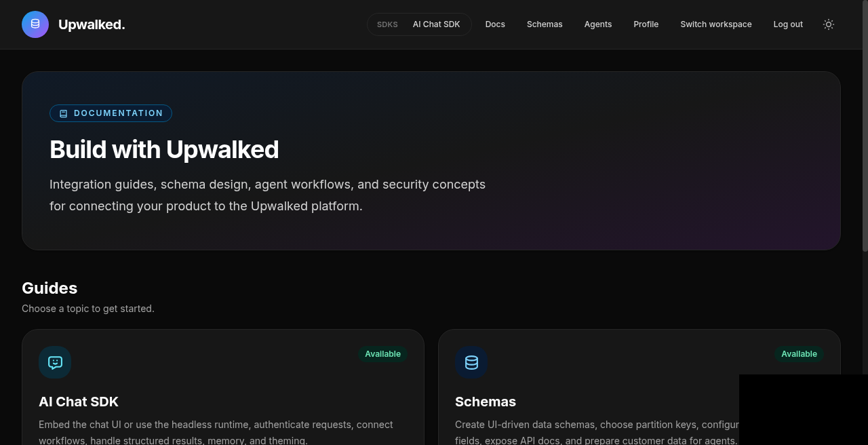Select Switch workspace in the header
This screenshot has width=868, height=445.
(x=716, y=24)
